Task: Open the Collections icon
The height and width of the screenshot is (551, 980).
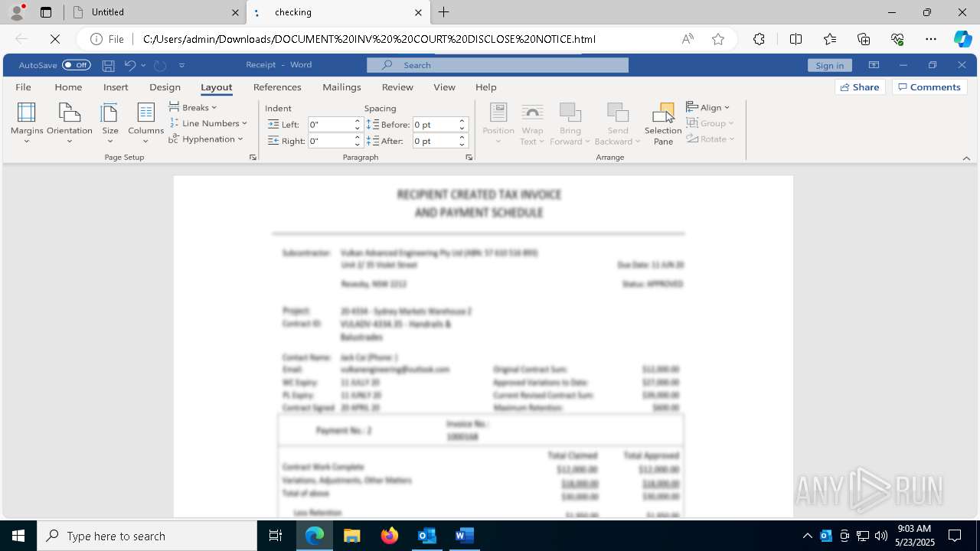Action: 864,39
